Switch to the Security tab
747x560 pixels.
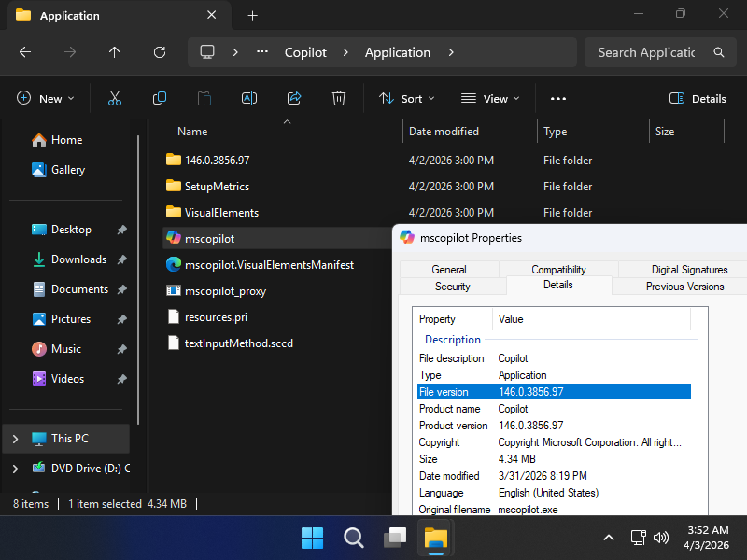453,287
